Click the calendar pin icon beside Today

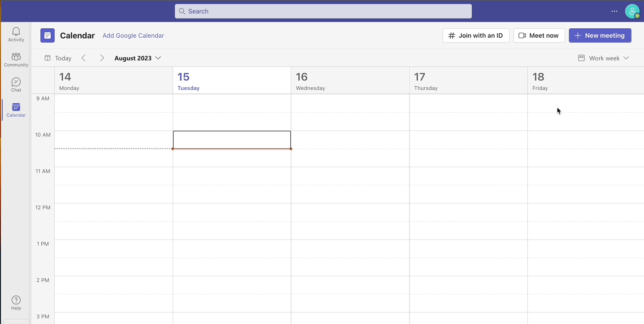point(47,58)
